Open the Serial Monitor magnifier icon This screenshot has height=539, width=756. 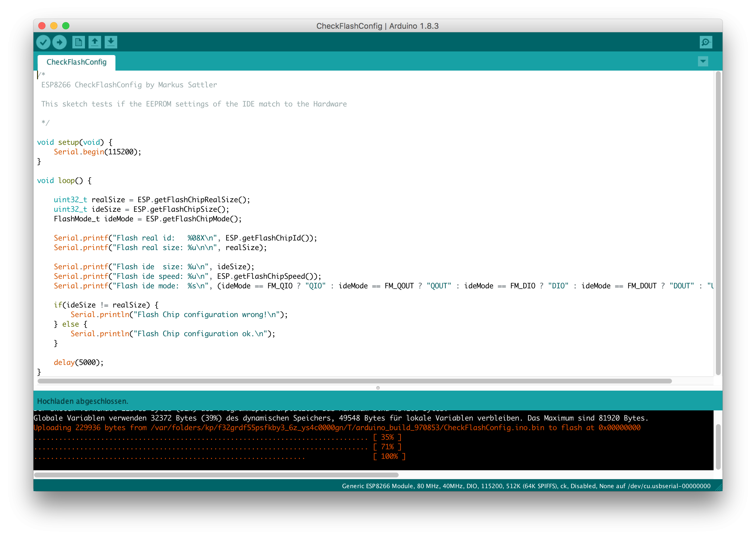705,42
